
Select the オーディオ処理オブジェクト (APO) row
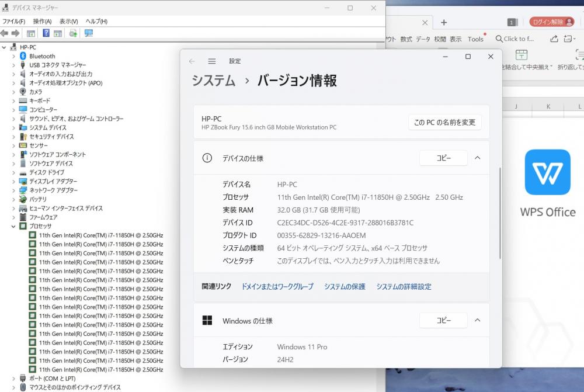tap(66, 83)
